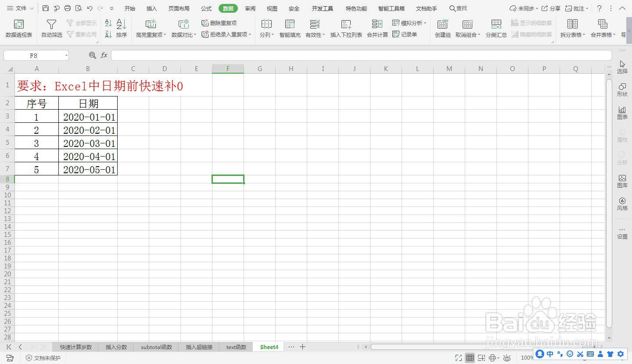Open sidebar Settings (设置)
The width and height of the screenshot is (632, 364).
[622, 233]
